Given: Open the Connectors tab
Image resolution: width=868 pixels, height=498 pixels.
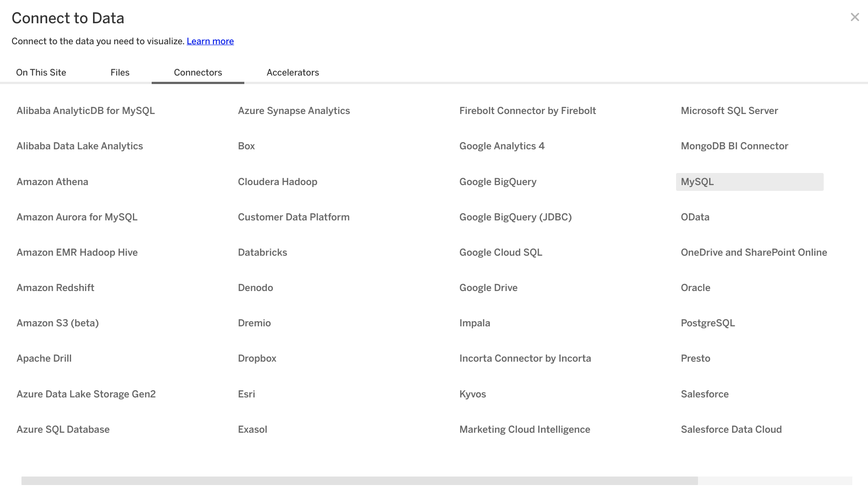Looking at the screenshot, I should click(198, 73).
